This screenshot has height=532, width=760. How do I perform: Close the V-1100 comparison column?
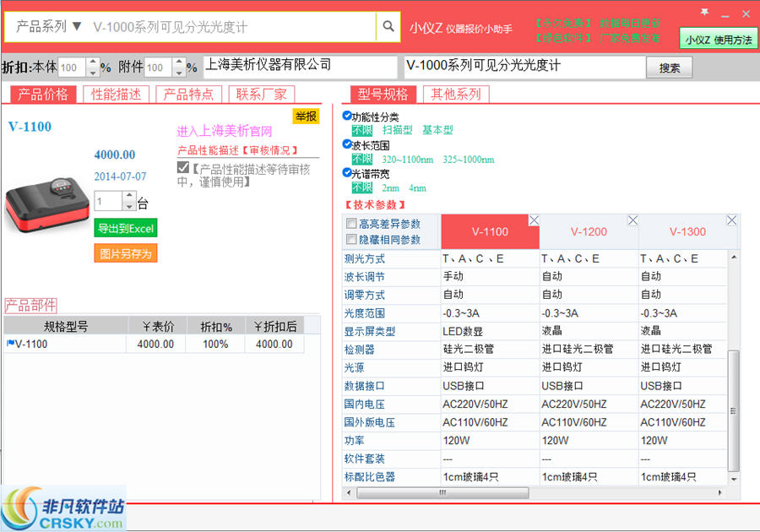(x=534, y=220)
